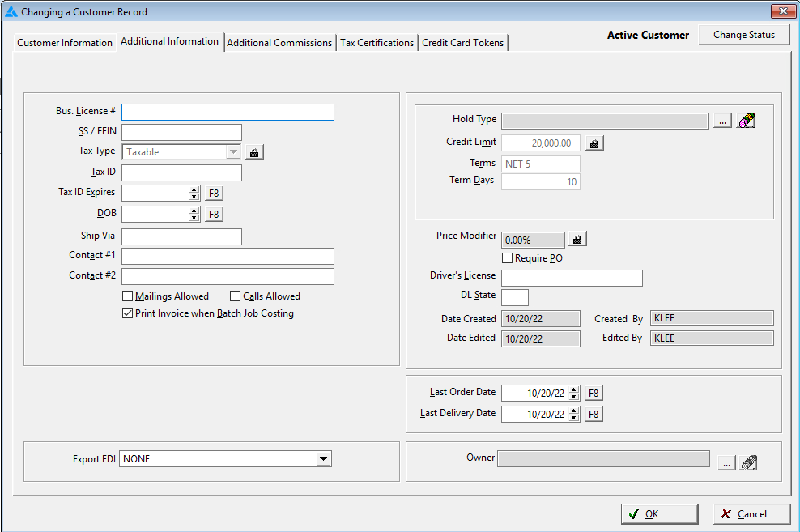This screenshot has height=532, width=800.
Task: Click the lock icon beside Tax Type
Action: [x=254, y=152]
